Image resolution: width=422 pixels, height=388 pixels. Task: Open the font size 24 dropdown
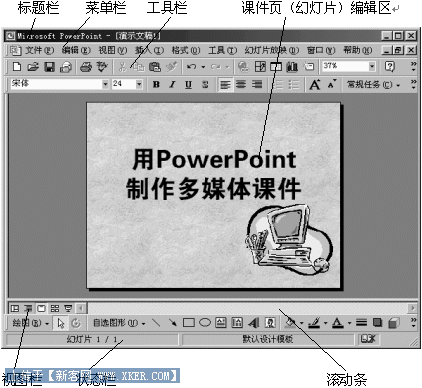click(139, 84)
